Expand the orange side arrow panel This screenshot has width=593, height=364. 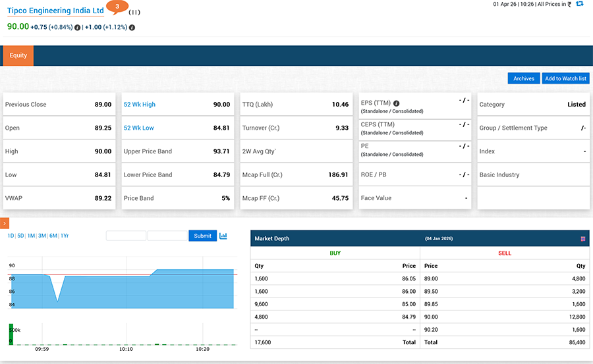tap(5, 223)
